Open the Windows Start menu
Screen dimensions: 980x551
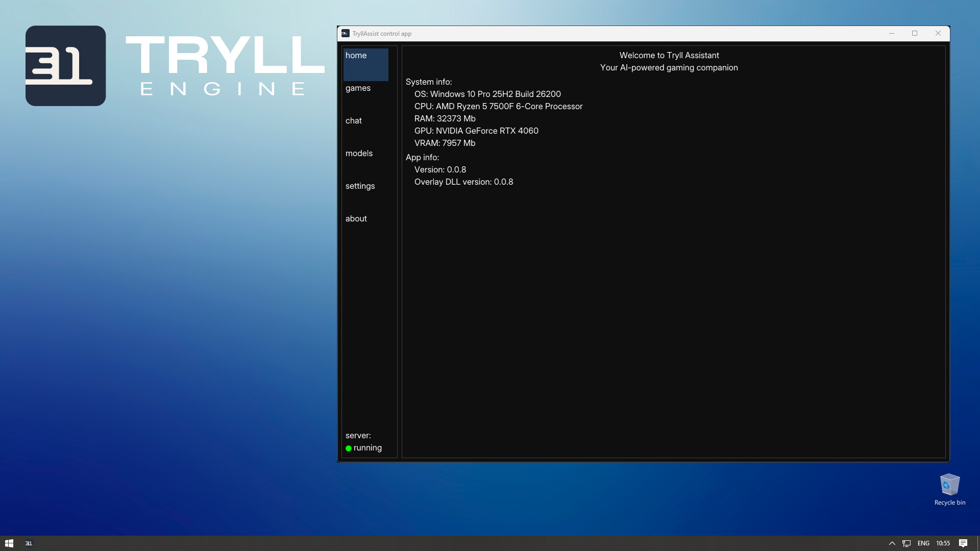pyautogui.click(x=10, y=543)
